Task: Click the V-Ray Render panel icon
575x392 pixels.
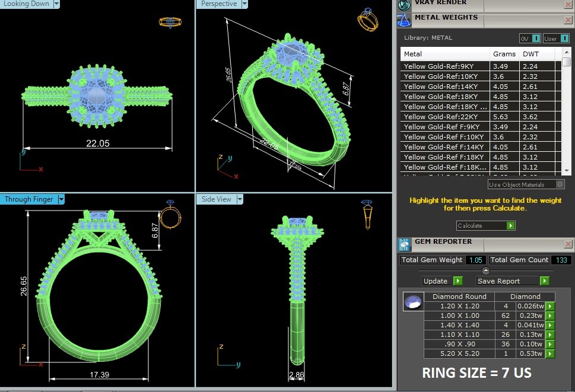Action: [404, 5]
